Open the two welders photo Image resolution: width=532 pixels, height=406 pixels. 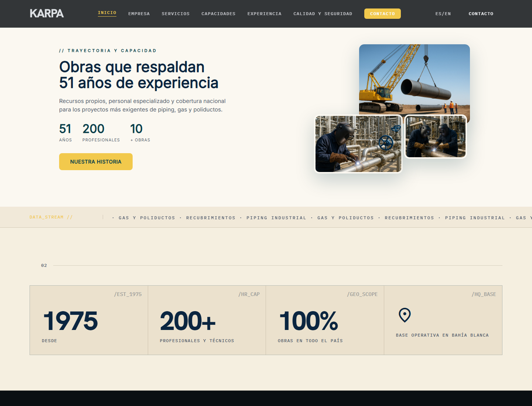point(436,137)
